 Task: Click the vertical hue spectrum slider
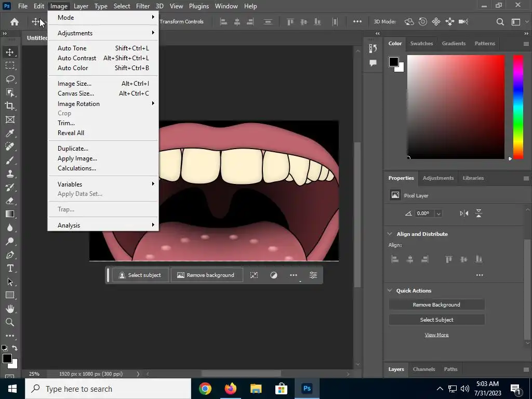point(518,107)
